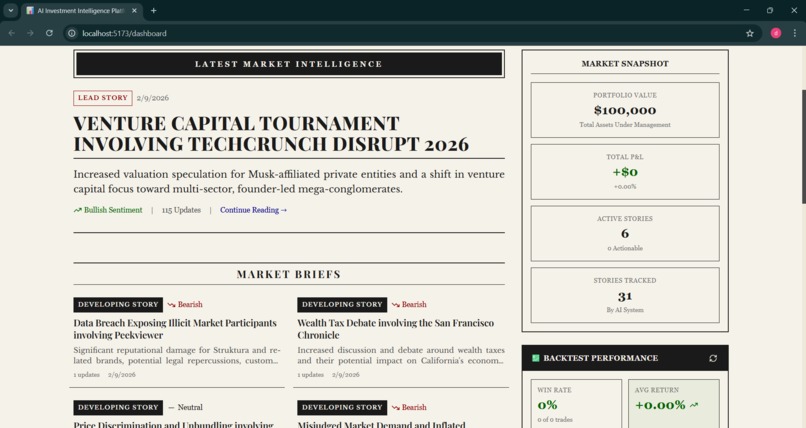Click the Latest Market Intelligence banner

click(x=289, y=64)
